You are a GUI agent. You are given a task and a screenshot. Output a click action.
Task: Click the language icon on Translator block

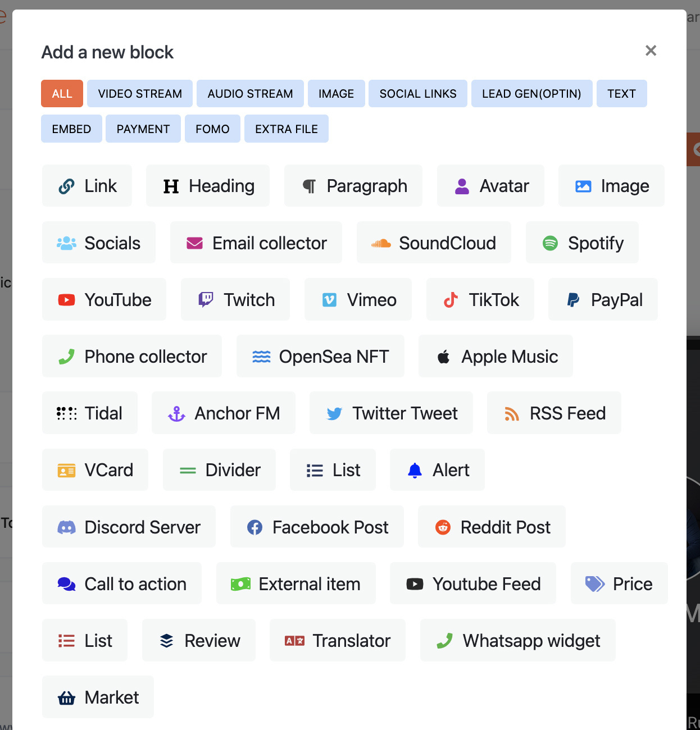(x=294, y=641)
